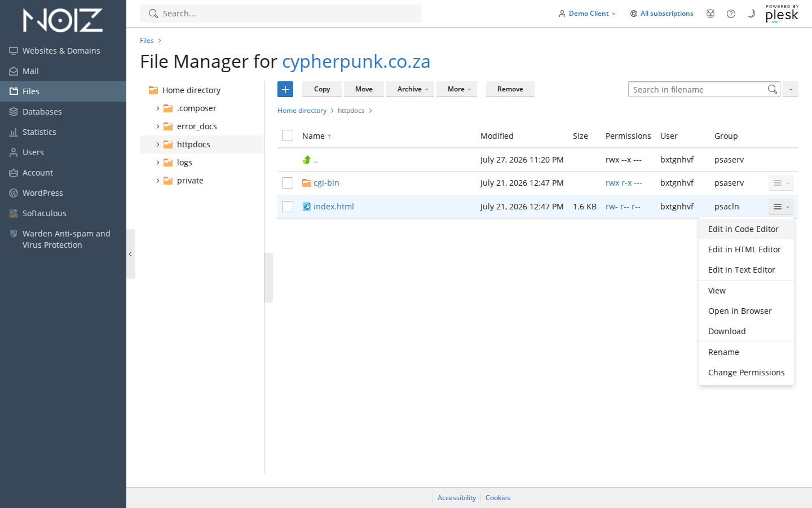Open the Demo Client account dropdown
Viewport: 812px width, 508px height.
[587, 14]
